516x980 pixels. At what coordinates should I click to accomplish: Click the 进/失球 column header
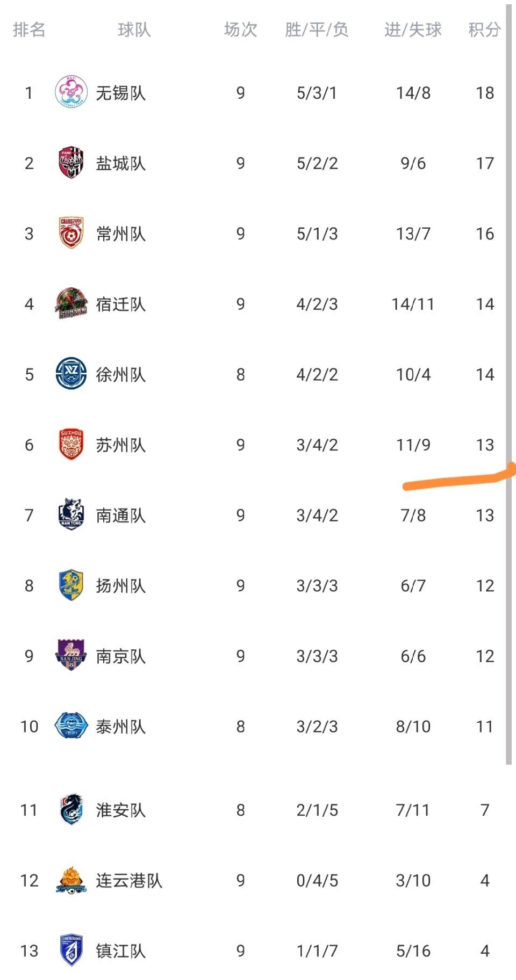pos(413,30)
